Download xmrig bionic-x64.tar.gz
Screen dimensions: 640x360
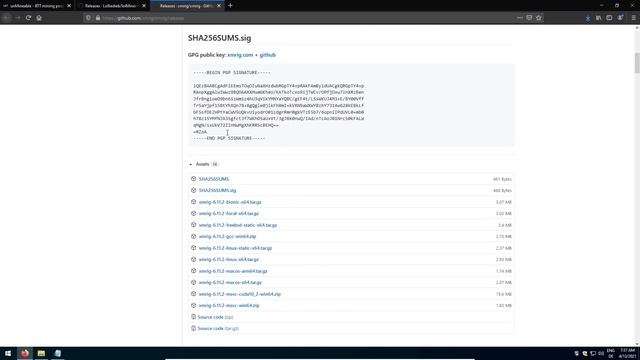point(230,202)
